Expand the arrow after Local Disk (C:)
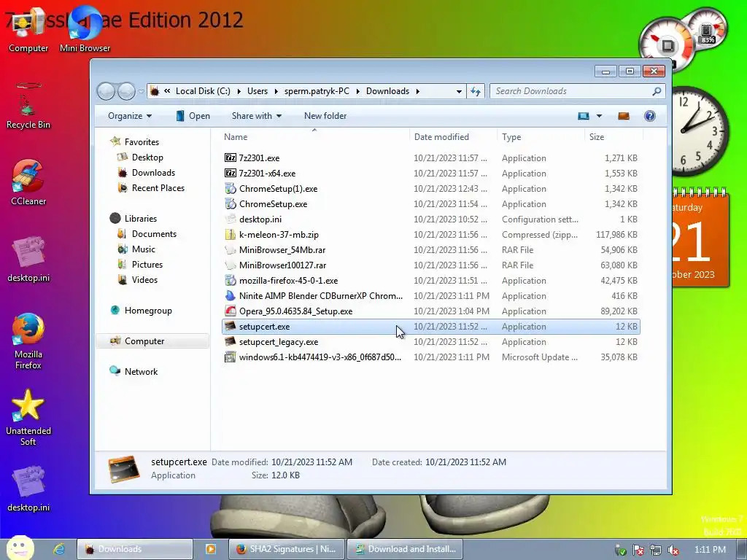This screenshot has height=560, width=747. (x=239, y=91)
